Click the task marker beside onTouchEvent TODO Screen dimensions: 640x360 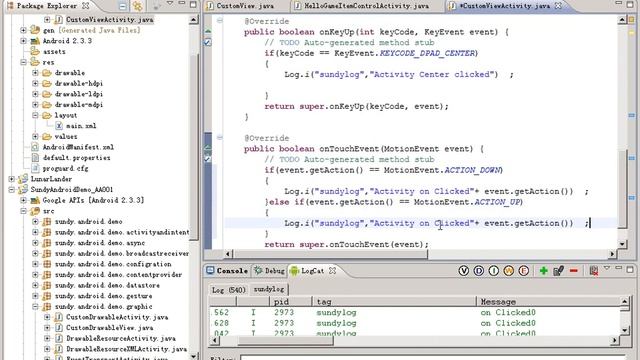point(208,159)
